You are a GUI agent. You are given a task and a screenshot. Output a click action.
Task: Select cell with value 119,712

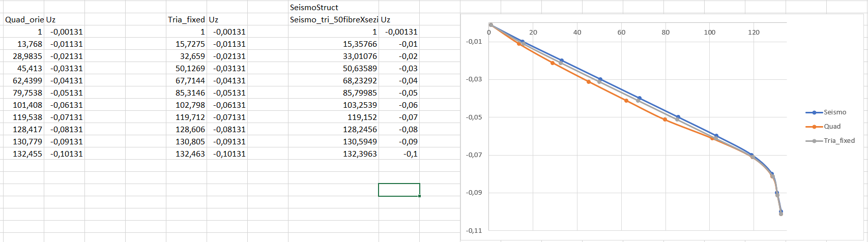click(x=186, y=117)
